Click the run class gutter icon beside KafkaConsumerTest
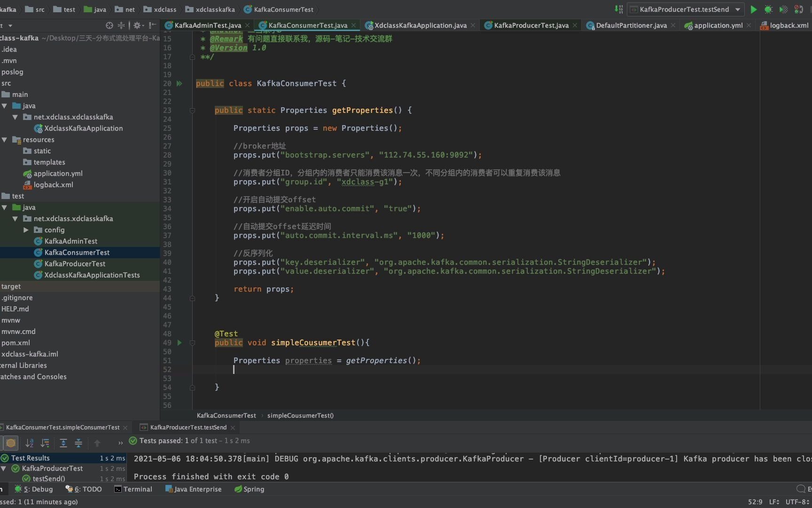The height and width of the screenshot is (508, 812). 179,83
